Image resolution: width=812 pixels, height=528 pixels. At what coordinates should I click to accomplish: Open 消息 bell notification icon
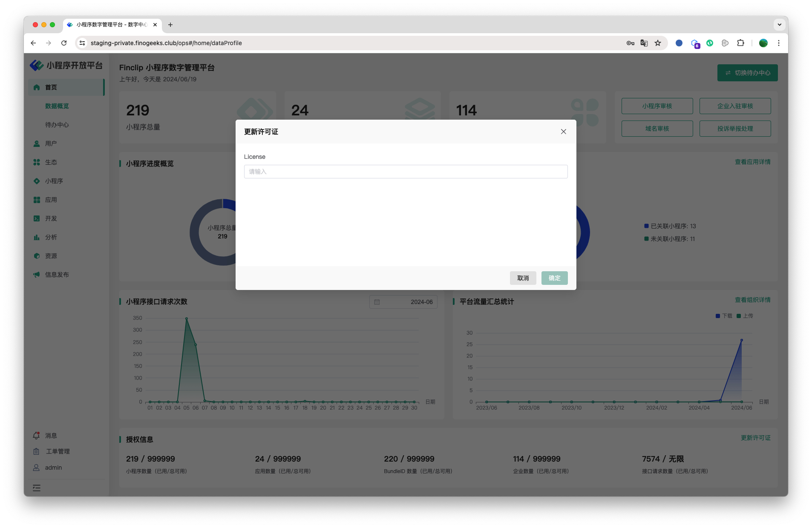(37, 435)
